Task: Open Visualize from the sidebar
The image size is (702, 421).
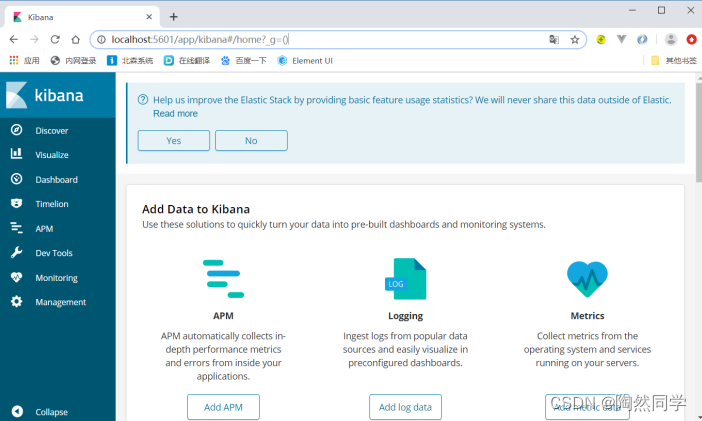Action: 51,155
